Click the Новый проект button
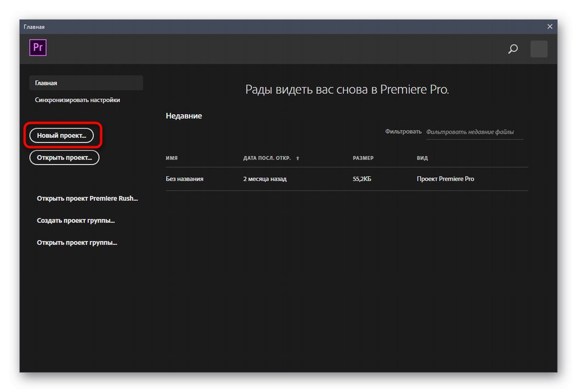The width and height of the screenshot is (577, 392). click(61, 135)
